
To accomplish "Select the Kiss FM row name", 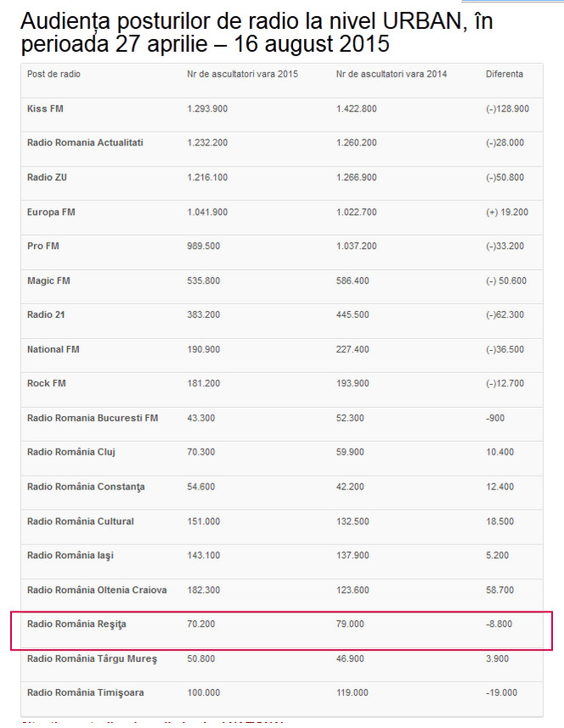I will pyautogui.click(x=45, y=109).
